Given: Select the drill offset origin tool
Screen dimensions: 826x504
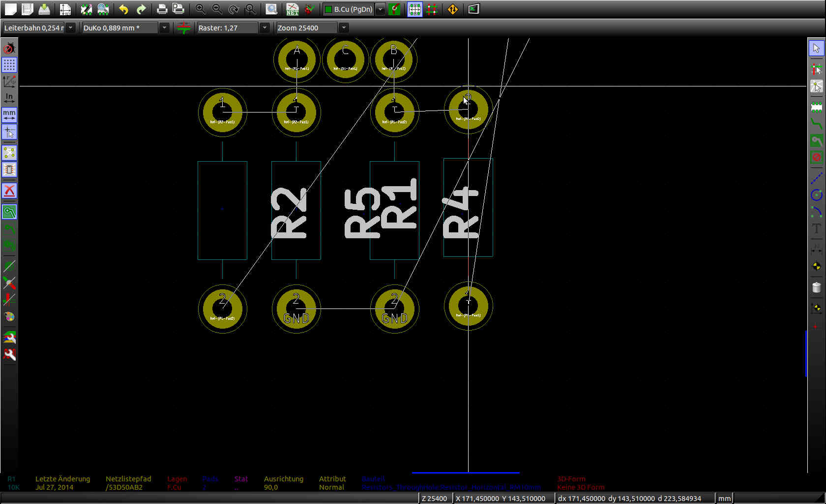Looking at the screenshot, I should [x=816, y=308].
